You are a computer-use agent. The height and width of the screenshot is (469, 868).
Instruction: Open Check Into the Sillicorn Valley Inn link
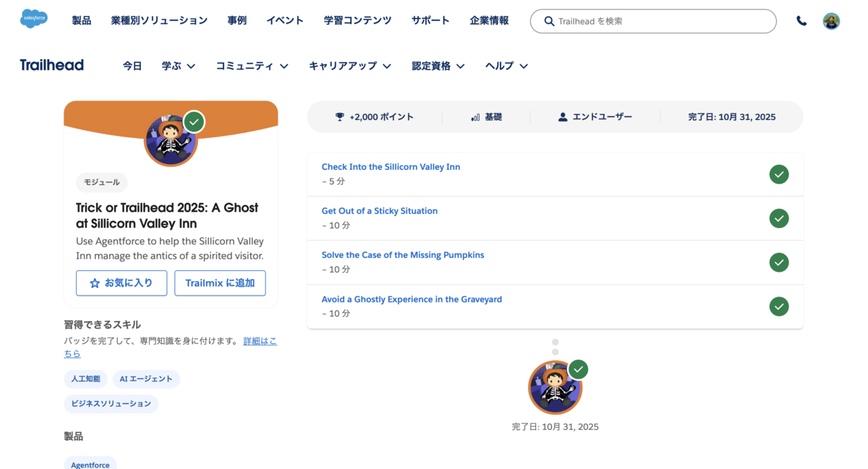point(391,167)
